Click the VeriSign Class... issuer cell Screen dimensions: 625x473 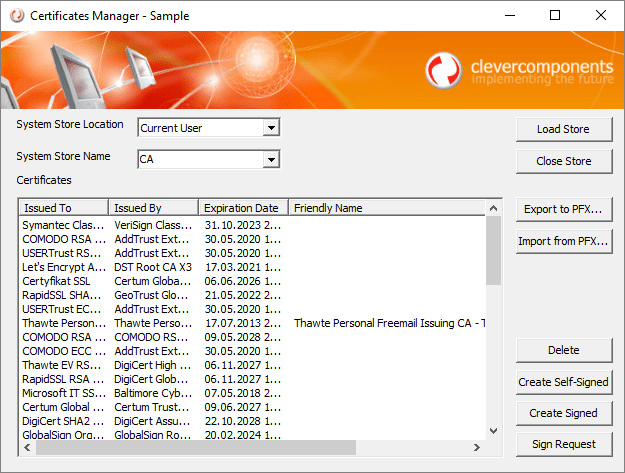click(x=153, y=225)
